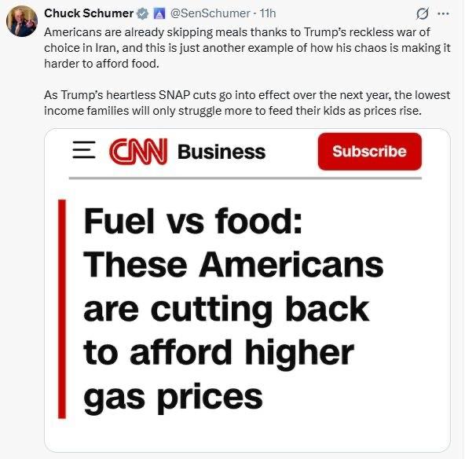Open the Chuck Schumer display name link
The width and height of the screenshot is (476, 459).
point(89,13)
